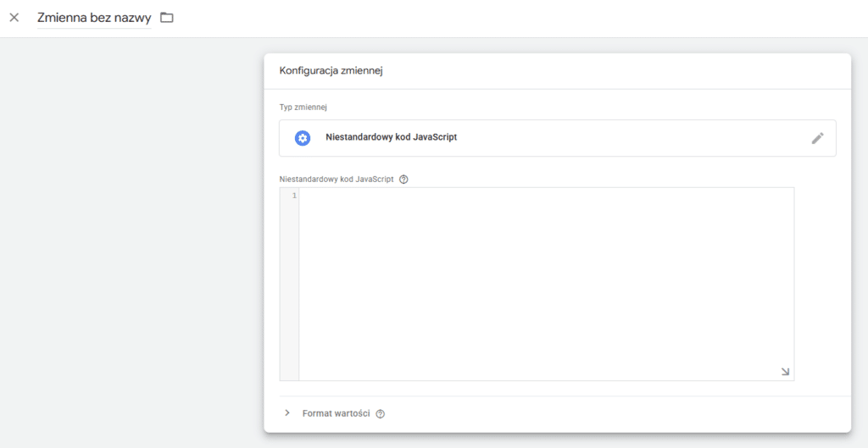Click the Niestandardowy kod JavaScript field label
Viewport: 868px width, 448px height.
click(x=337, y=180)
